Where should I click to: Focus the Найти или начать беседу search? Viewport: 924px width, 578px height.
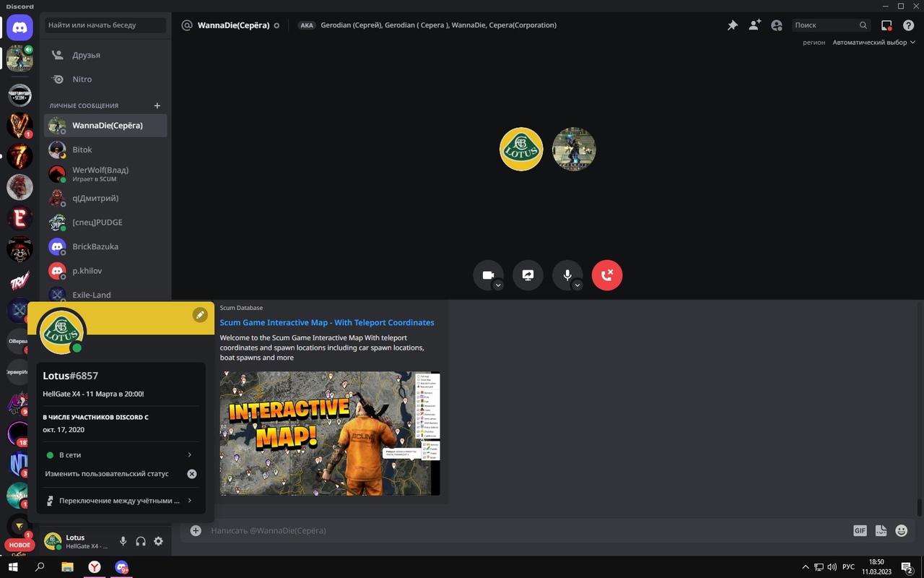tap(105, 25)
